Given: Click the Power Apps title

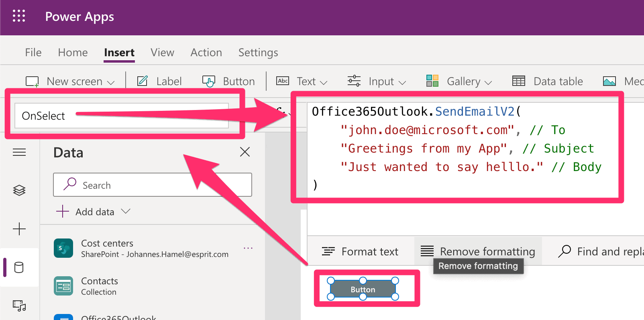Looking at the screenshot, I should pyautogui.click(x=79, y=16).
